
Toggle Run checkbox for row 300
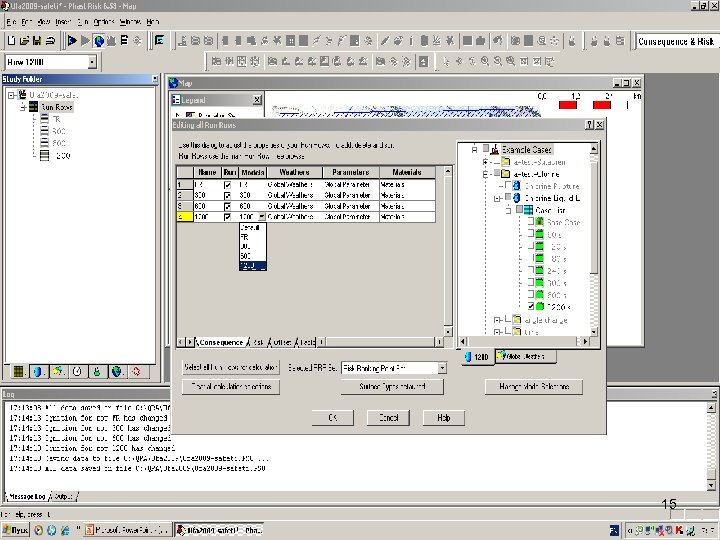[x=227, y=196]
